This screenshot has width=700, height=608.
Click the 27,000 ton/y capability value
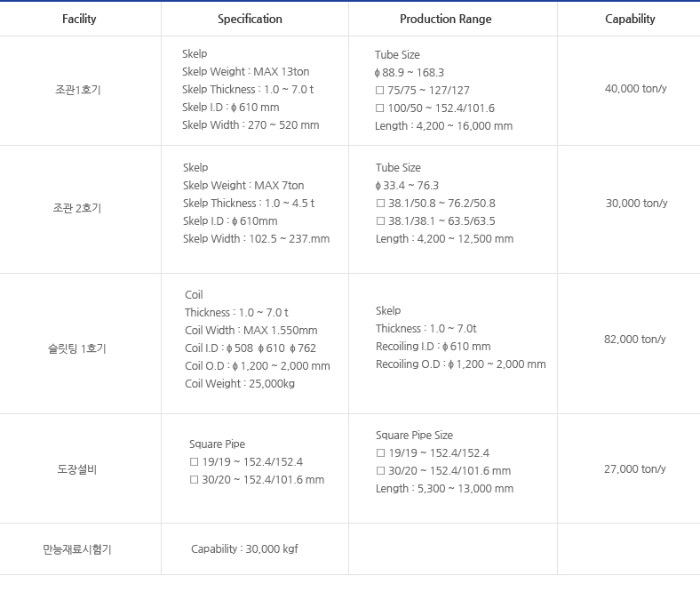pyautogui.click(x=634, y=469)
